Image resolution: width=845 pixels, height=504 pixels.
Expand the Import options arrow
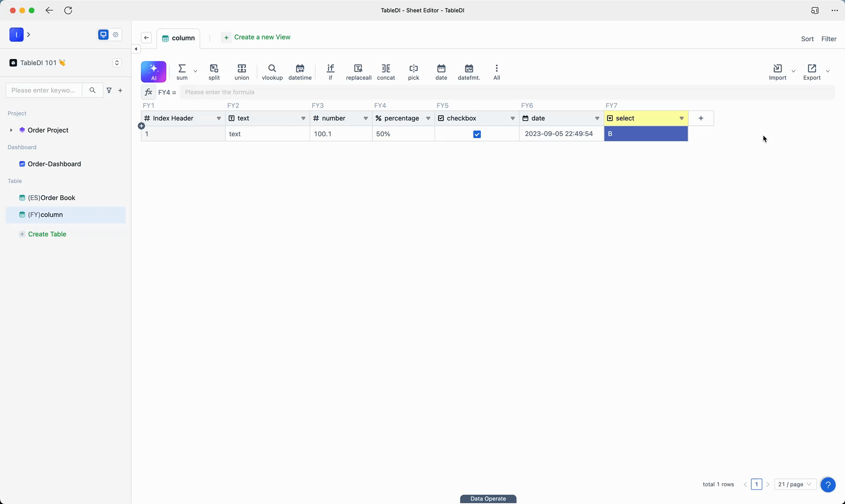tap(793, 71)
